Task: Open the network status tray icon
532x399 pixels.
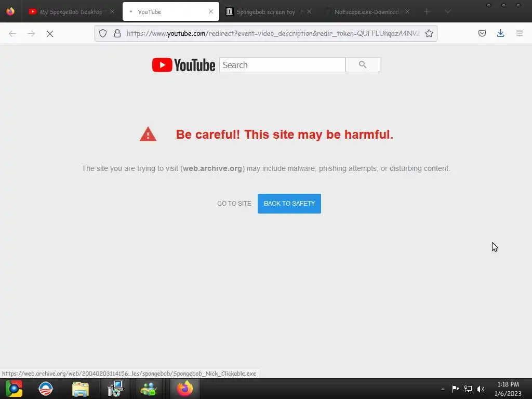Action: (x=468, y=389)
